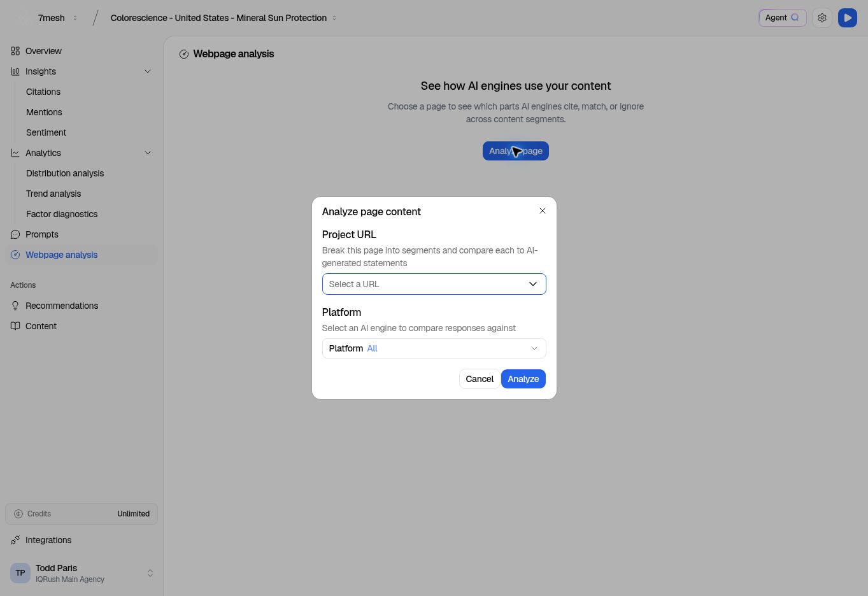Image resolution: width=868 pixels, height=596 pixels.
Task: Click the Analyze page button
Action: (x=515, y=151)
